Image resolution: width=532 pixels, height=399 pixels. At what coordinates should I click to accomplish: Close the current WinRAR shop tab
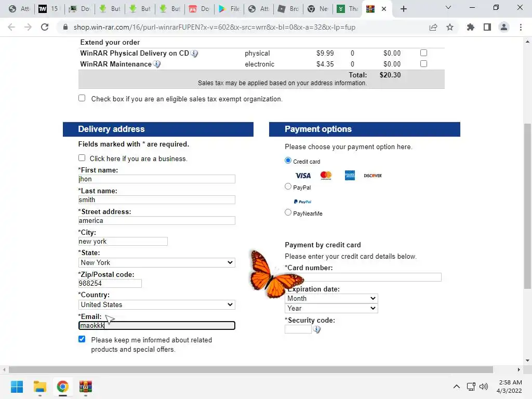tap(384, 9)
